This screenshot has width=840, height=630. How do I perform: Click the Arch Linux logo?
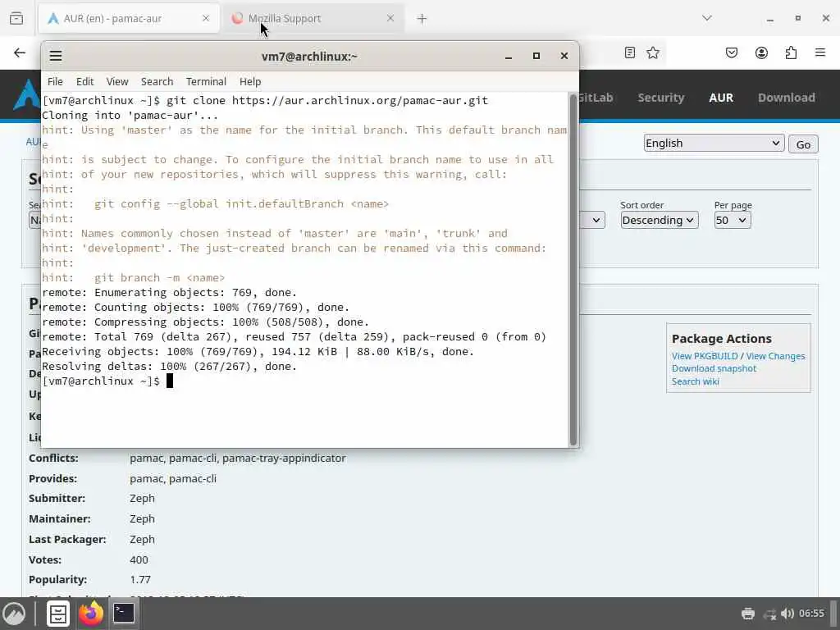27,94
